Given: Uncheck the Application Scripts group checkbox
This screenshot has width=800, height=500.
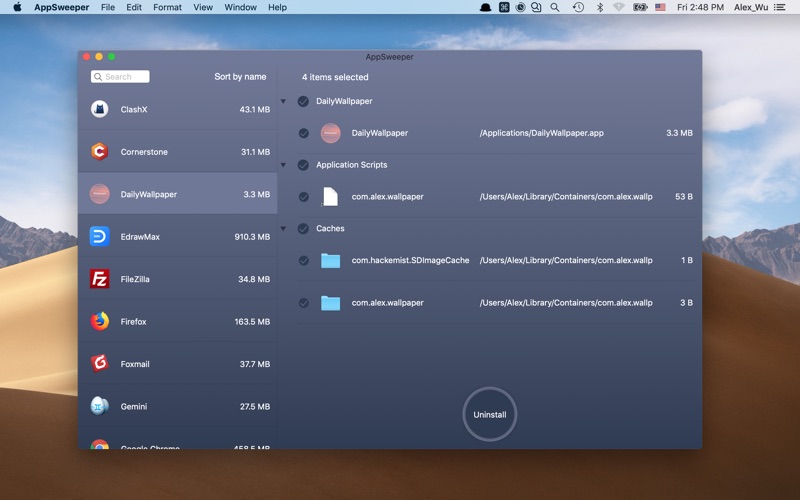Looking at the screenshot, I should tap(303, 165).
